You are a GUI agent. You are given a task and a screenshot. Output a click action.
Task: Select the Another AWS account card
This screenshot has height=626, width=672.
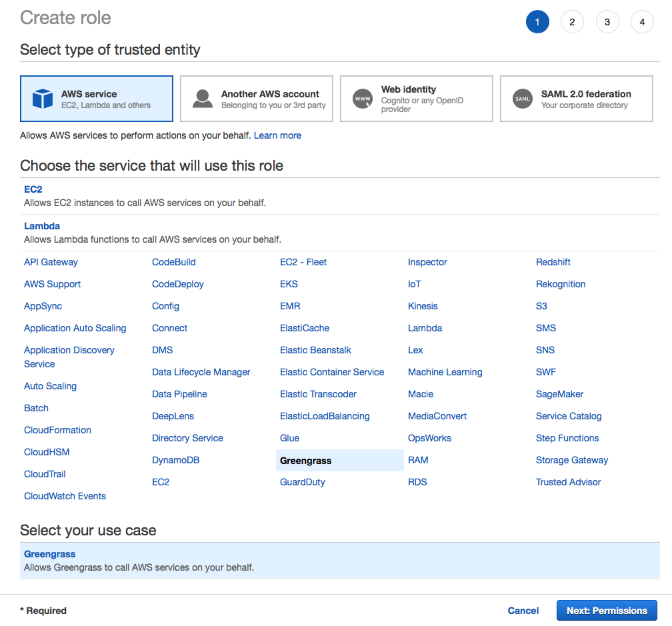256,99
